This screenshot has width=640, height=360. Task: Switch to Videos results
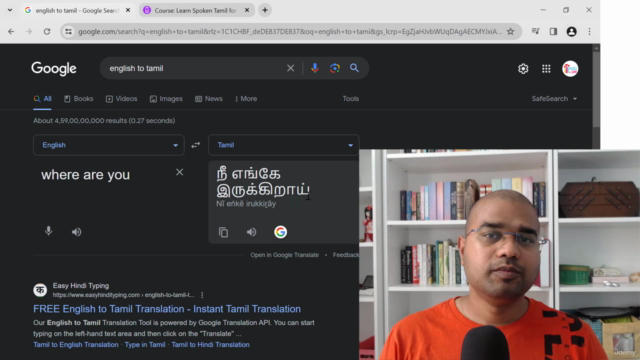(122, 99)
